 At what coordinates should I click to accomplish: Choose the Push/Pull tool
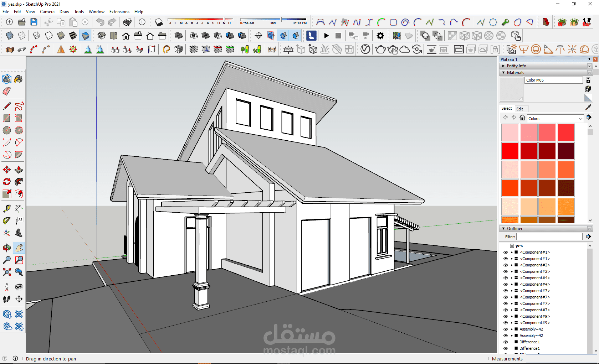(19, 170)
